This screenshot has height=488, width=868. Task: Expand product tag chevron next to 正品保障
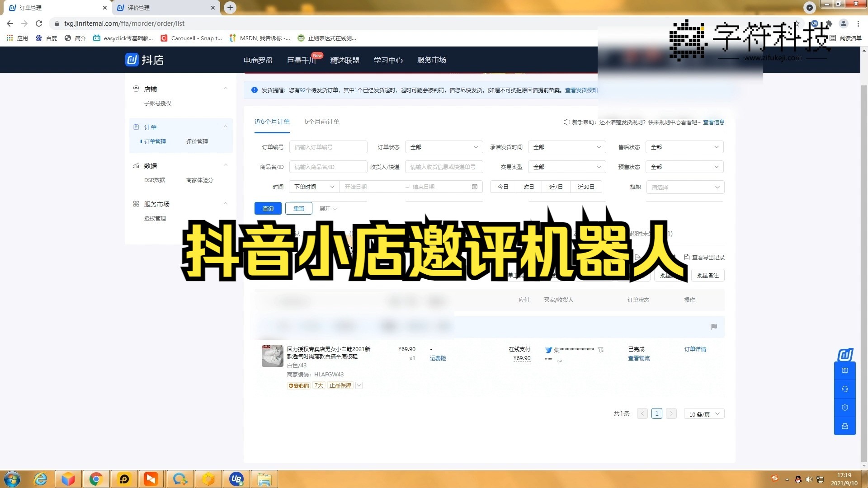pos(359,385)
